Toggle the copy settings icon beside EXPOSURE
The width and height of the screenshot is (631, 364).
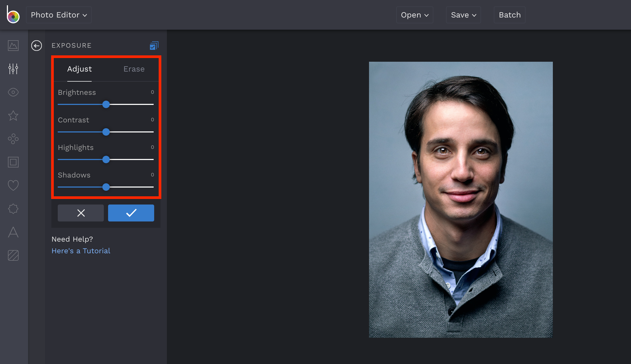[154, 46]
